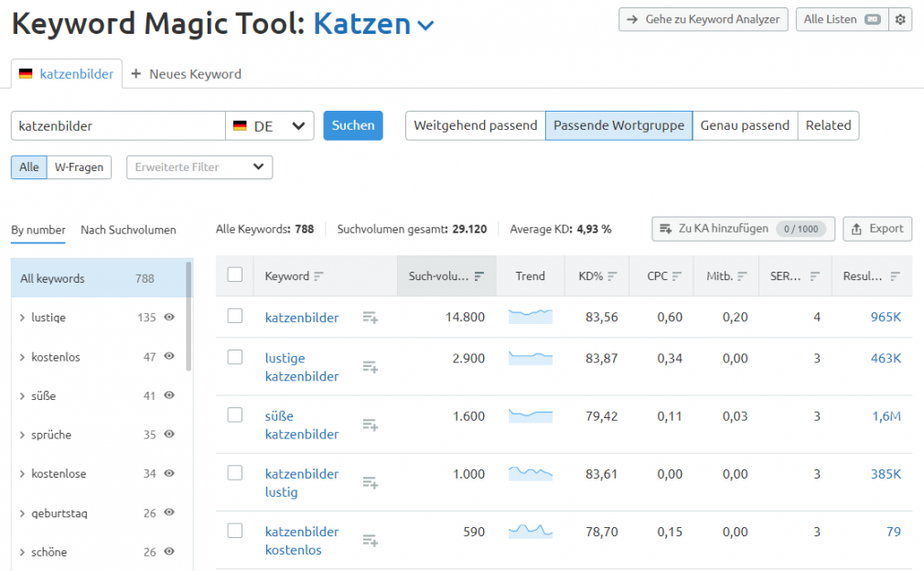Click the keyword groups sidebar scrollbar
This screenshot has height=571, width=924.
(x=188, y=317)
